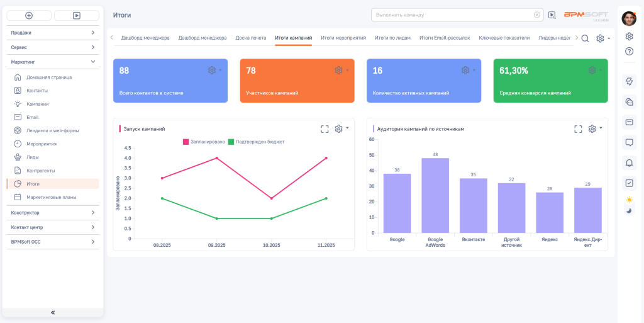
Task: Switch to dark theme moon toggle
Action: (629, 211)
